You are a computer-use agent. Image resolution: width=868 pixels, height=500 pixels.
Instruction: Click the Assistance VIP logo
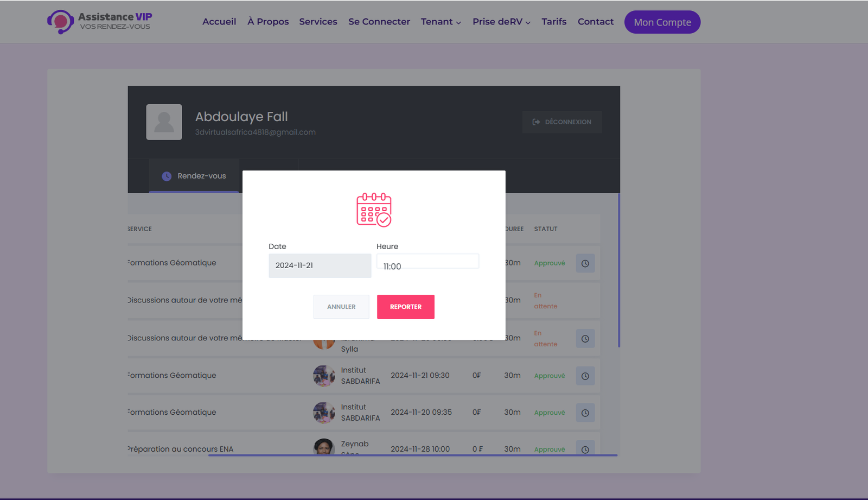point(99,22)
